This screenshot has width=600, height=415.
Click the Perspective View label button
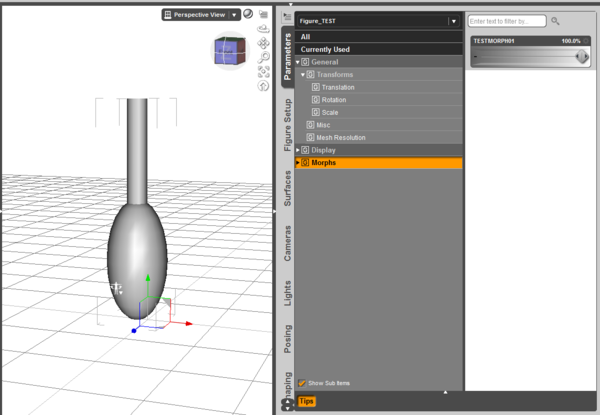coord(199,15)
